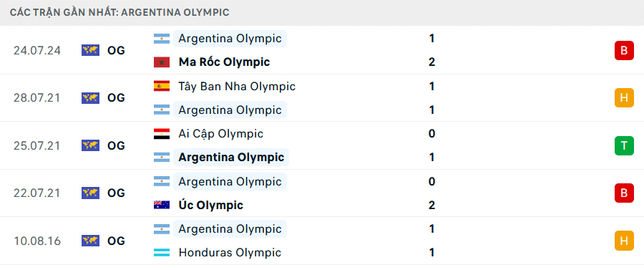Click the Egypt flag icon
The image size is (644, 270).
(x=162, y=134)
